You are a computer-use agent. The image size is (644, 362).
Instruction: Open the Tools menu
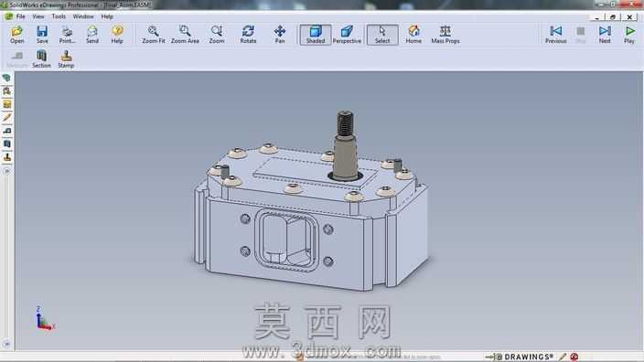click(59, 16)
